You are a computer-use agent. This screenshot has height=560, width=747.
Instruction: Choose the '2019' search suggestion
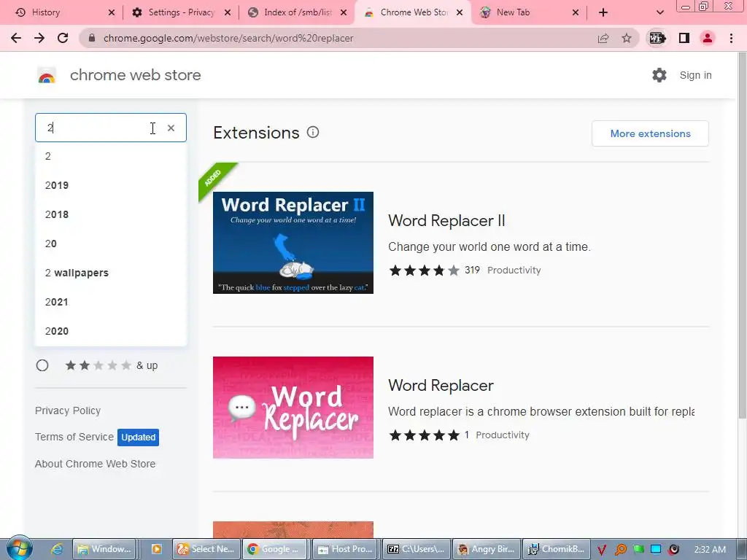(x=111, y=185)
